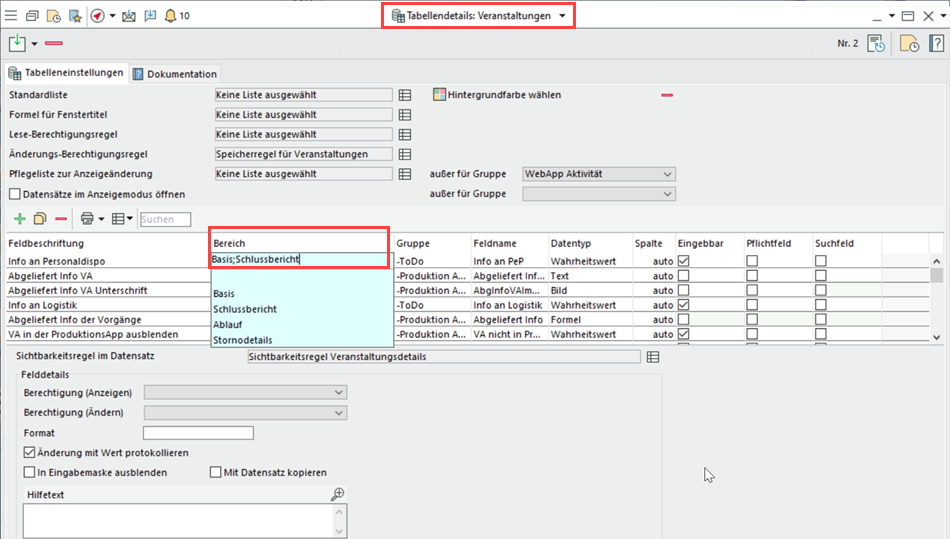Image resolution: width=950 pixels, height=539 pixels.
Task: Click the notification bell icon
Action: (170, 16)
